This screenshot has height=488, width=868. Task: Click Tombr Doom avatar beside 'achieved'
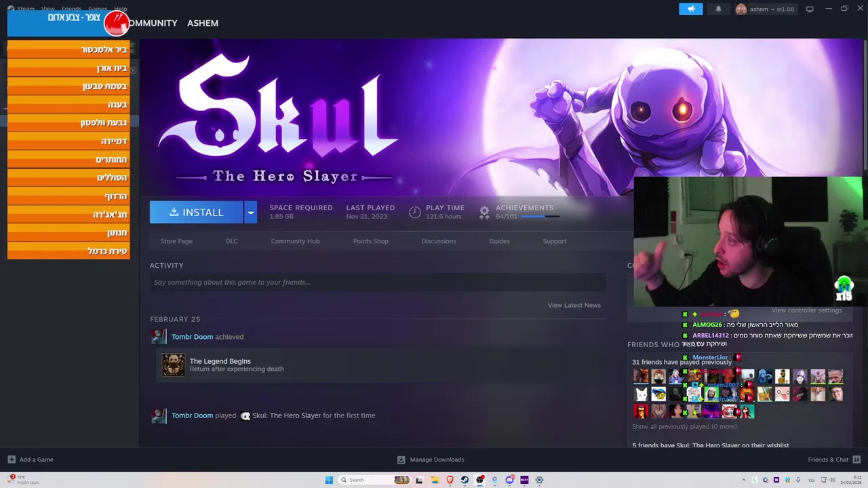pyautogui.click(x=159, y=337)
